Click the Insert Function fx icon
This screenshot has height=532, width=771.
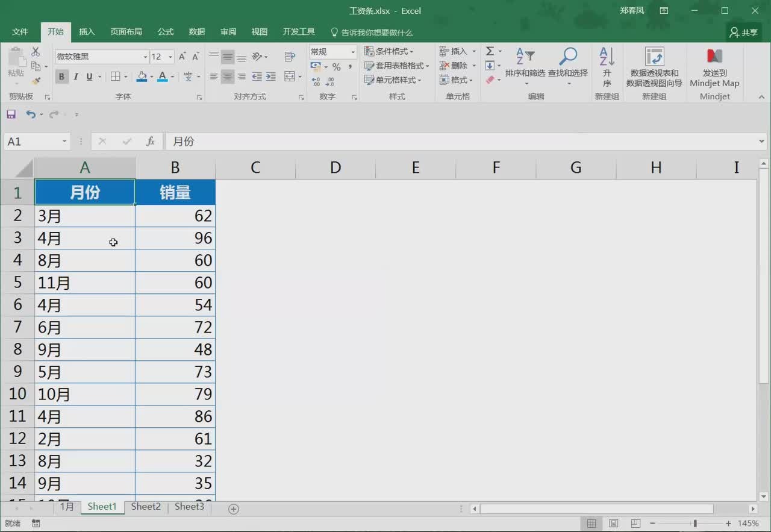(151, 142)
